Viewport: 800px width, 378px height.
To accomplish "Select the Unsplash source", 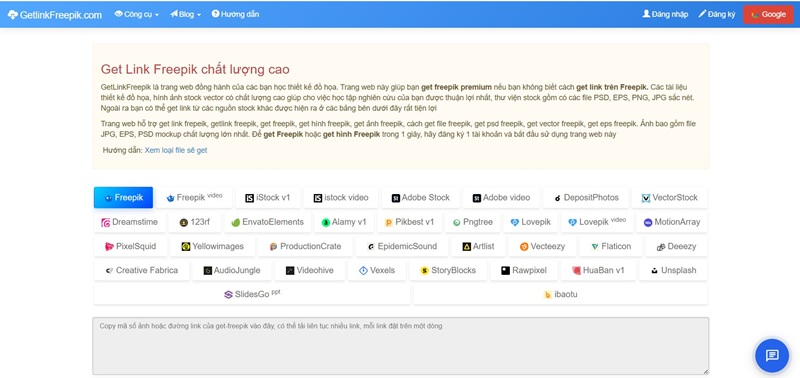I will pyautogui.click(x=673, y=270).
